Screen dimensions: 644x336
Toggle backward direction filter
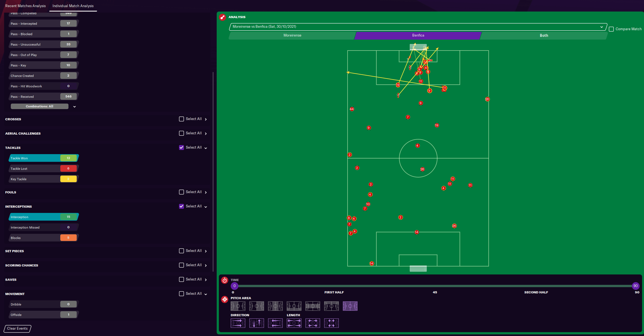click(275, 323)
